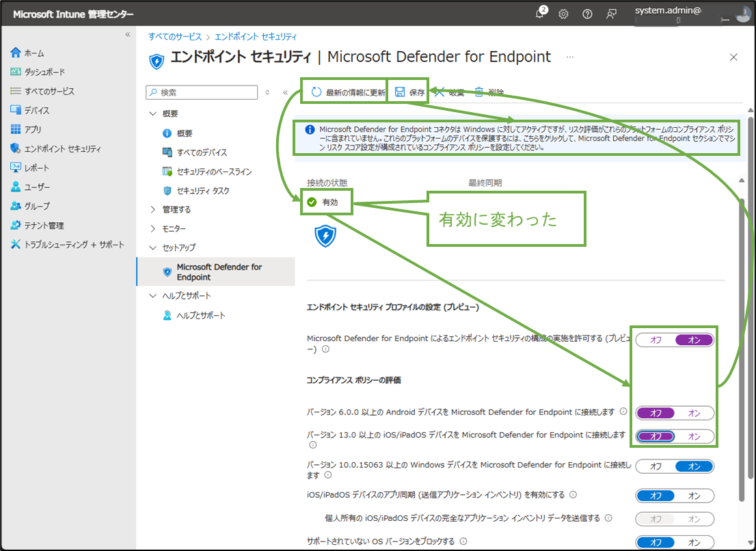Click the Dashboard chart icon
756x551 pixels.
tap(16, 72)
